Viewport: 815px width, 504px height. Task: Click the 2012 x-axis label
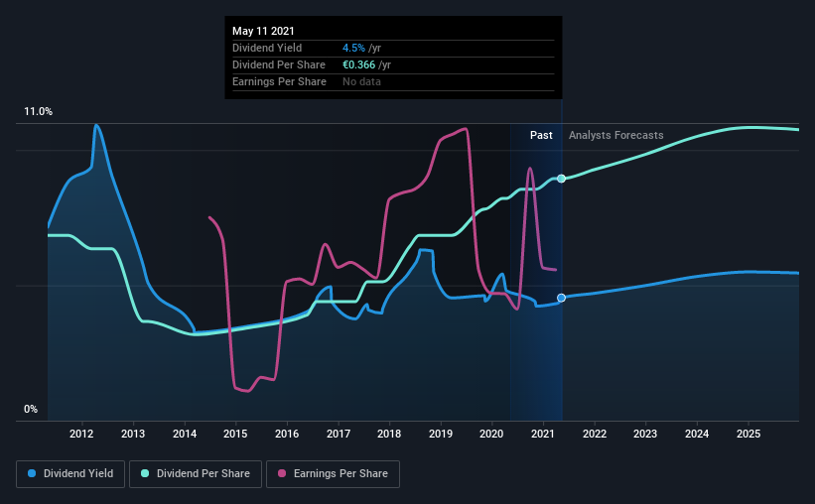click(x=81, y=434)
